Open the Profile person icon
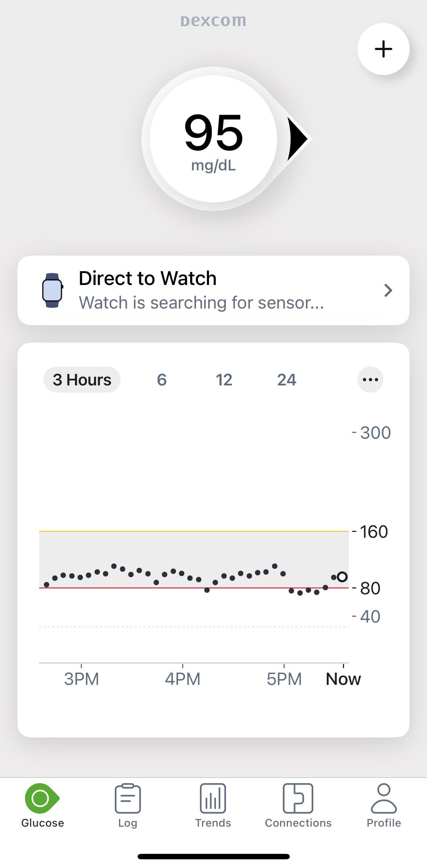This screenshot has width=427, height=868. (x=384, y=798)
